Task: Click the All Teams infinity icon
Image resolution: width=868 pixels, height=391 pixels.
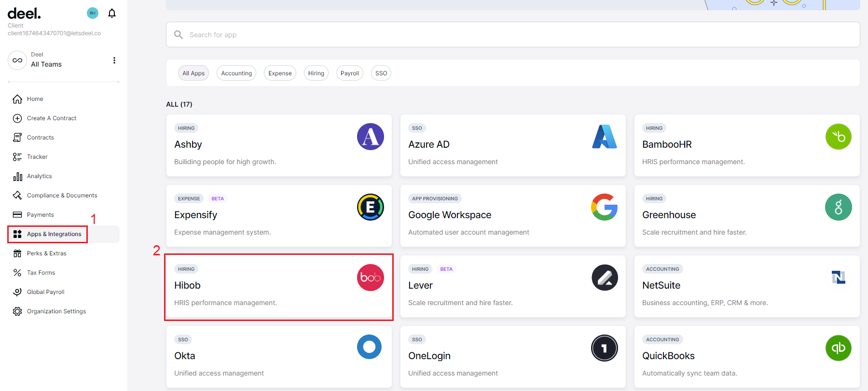Action: point(17,60)
